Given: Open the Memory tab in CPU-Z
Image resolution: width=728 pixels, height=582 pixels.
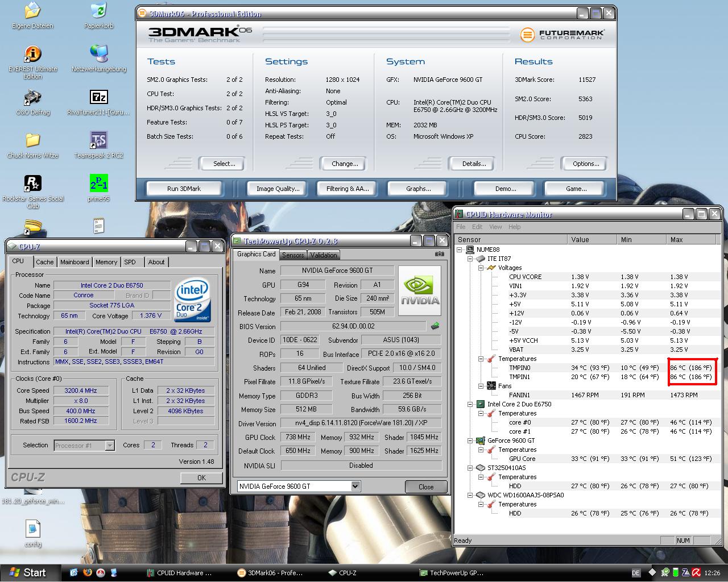Looking at the screenshot, I should [x=106, y=262].
